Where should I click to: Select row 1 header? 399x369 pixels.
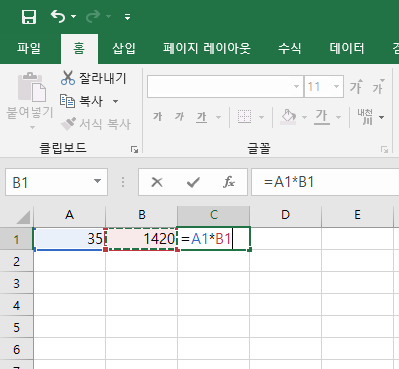point(16,239)
